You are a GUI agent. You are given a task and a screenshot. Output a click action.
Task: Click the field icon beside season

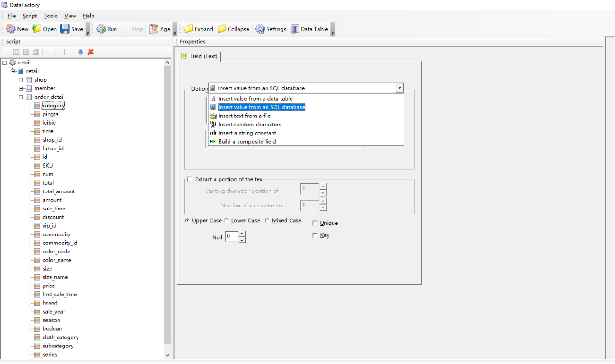coord(37,320)
